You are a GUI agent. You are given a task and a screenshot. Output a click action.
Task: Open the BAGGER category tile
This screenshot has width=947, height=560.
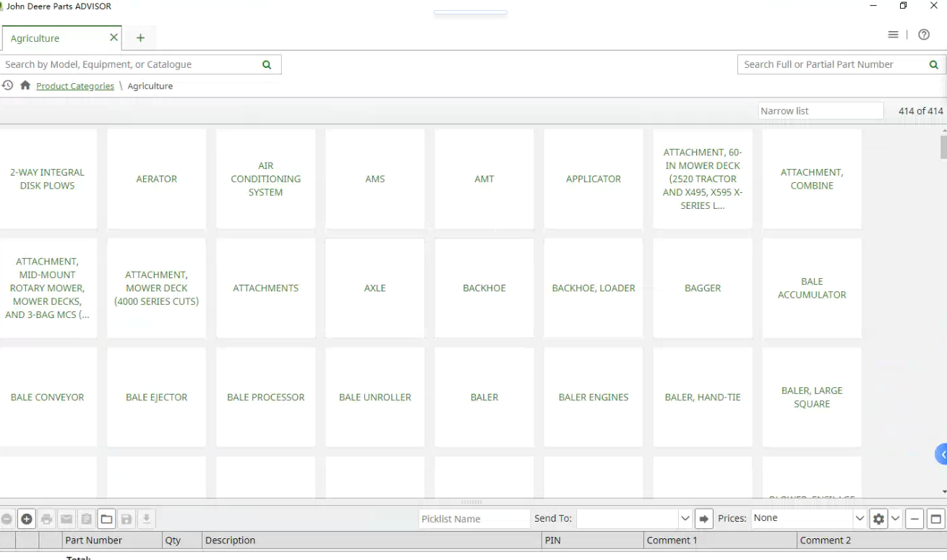[703, 288]
